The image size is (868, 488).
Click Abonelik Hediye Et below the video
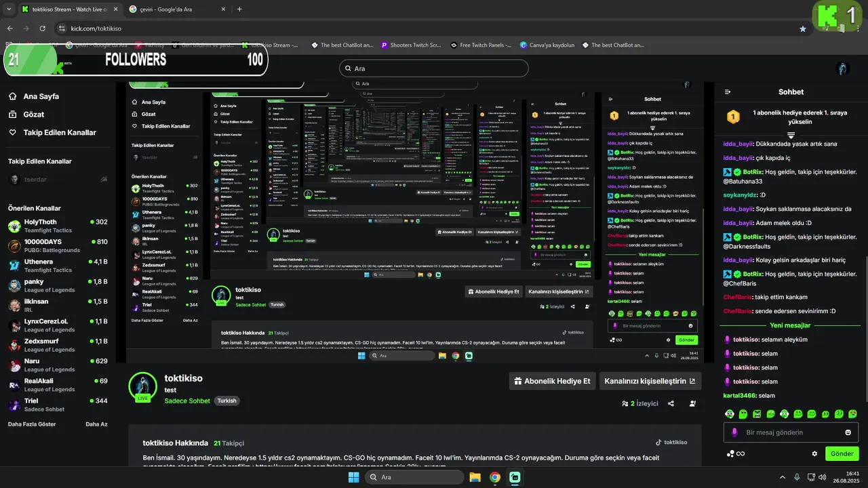point(553,381)
